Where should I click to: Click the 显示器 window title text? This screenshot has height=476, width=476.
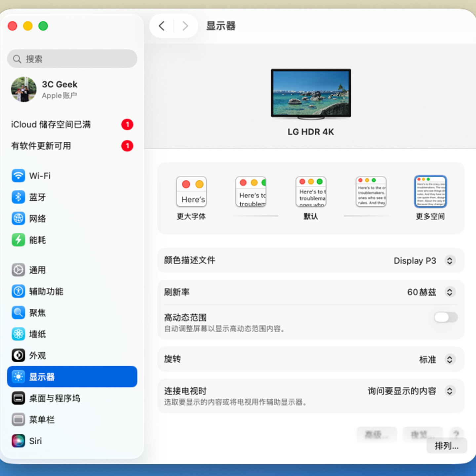[x=221, y=26]
